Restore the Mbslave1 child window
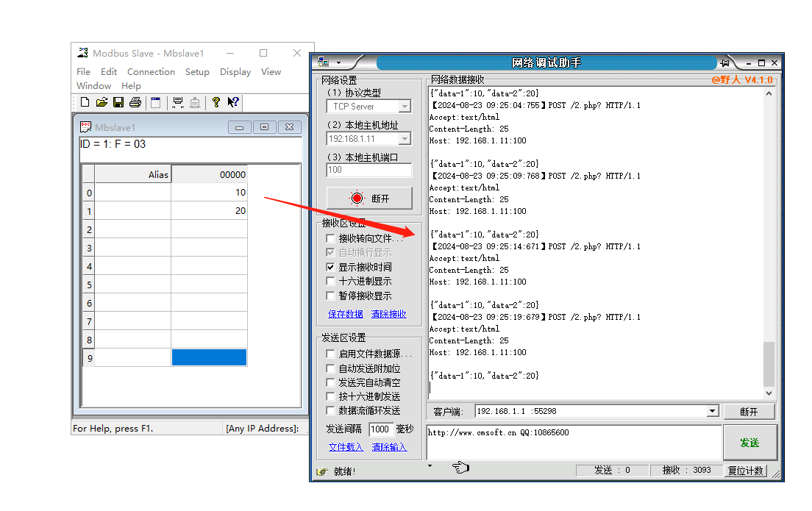Image resolution: width=812 pixels, height=511 pixels. tap(264, 127)
